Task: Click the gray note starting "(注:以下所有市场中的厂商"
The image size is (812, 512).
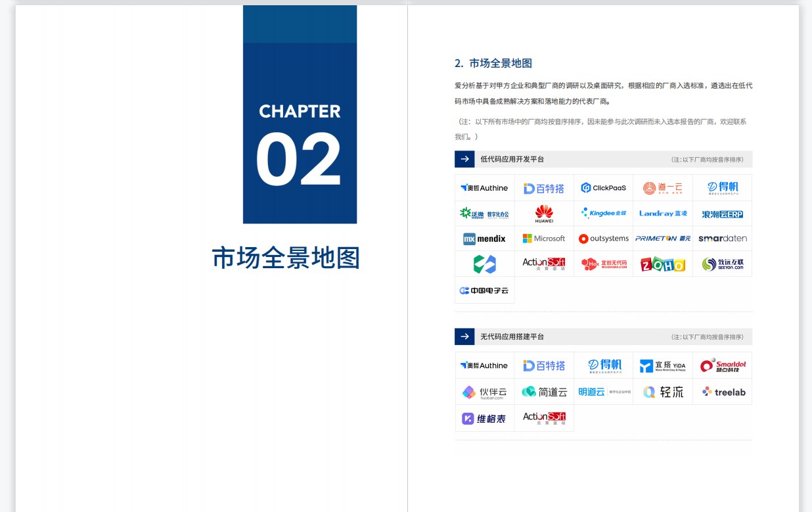Action: click(x=602, y=129)
